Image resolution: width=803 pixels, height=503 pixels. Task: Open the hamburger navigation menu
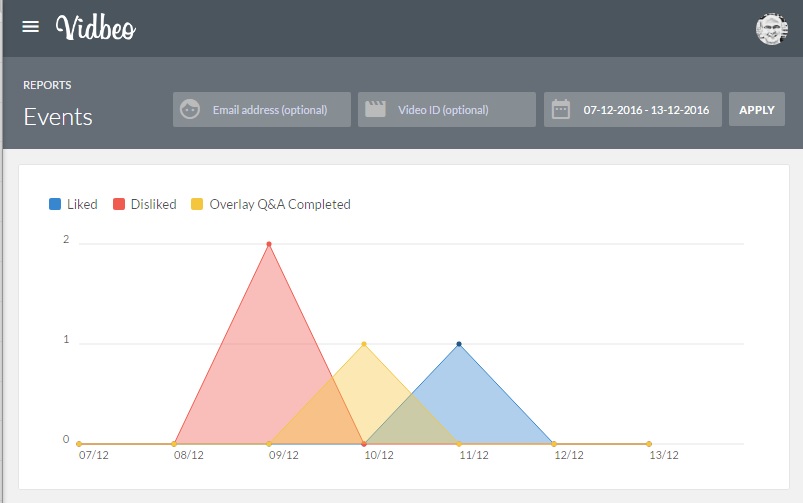click(31, 27)
